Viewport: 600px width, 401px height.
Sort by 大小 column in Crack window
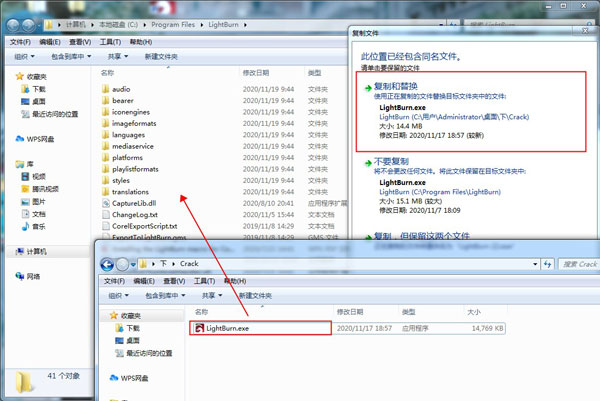click(474, 312)
